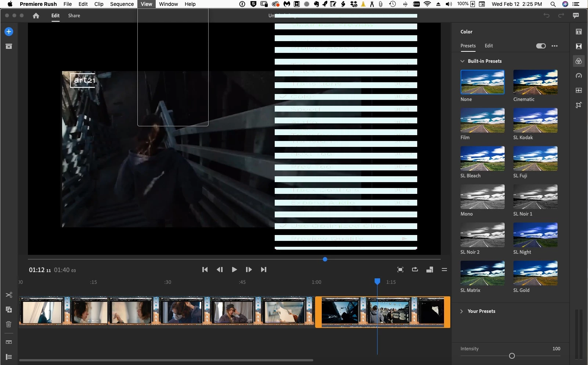This screenshot has width=588, height=365.
Task: Apply the SL Matrix color preset
Action: [483, 273]
